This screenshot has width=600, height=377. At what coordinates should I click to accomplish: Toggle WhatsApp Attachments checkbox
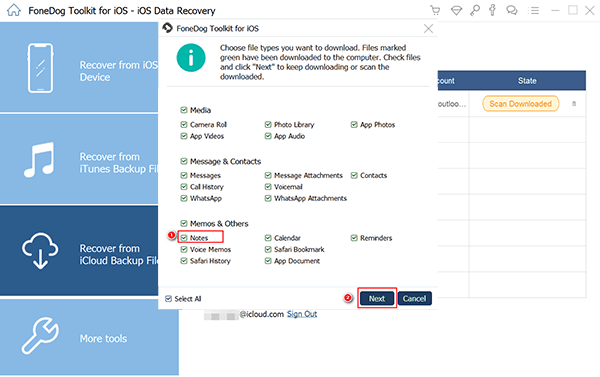coord(268,198)
